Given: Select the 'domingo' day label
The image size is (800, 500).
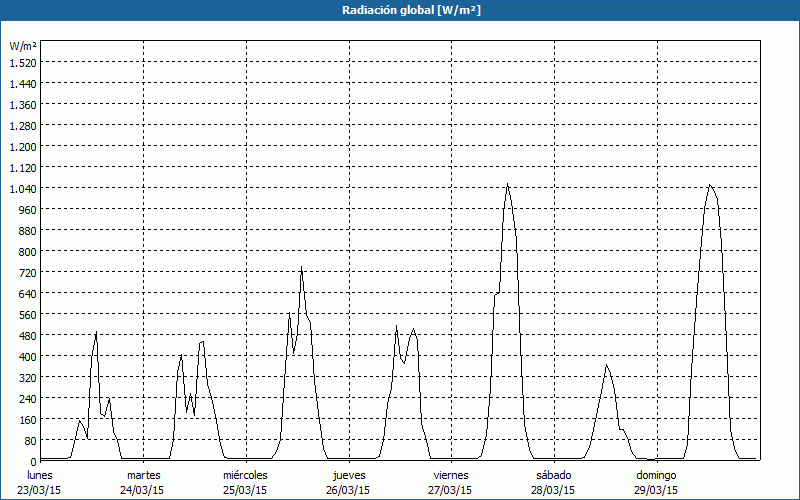Looking at the screenshot, I should pyautogui.click(x=656, y=475).
